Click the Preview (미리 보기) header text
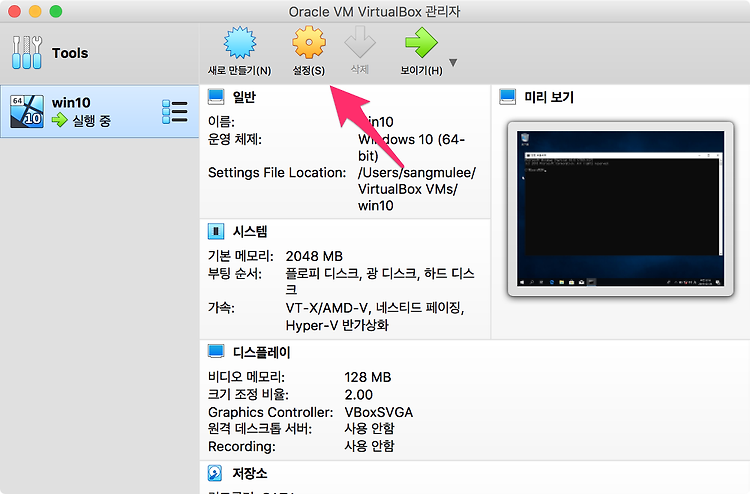Viewport: 750px width, 494px height. pyautogui.click(x=549, y=97)
